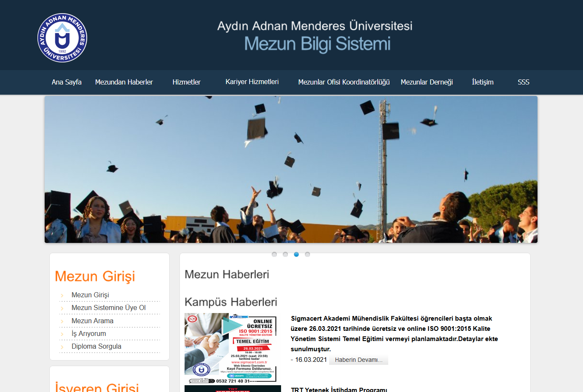Select the fourth slideshow dot

pyautogui.click(x=307, y=254)
